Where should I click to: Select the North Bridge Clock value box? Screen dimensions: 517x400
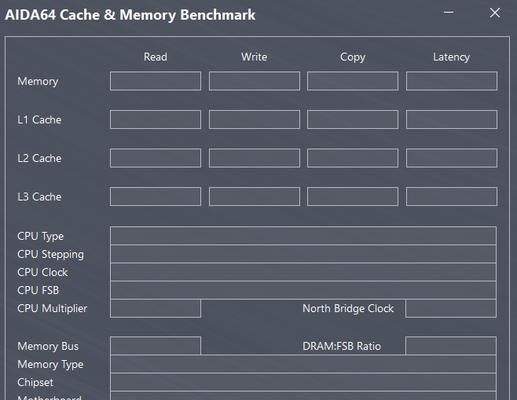(x=451, y=309)
